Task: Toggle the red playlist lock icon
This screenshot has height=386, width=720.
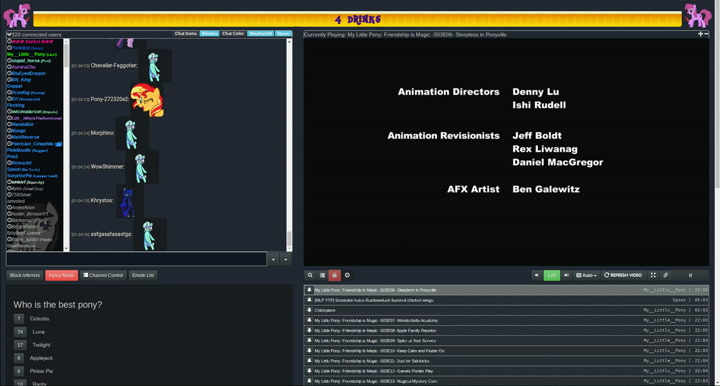Action: point(335,275)
